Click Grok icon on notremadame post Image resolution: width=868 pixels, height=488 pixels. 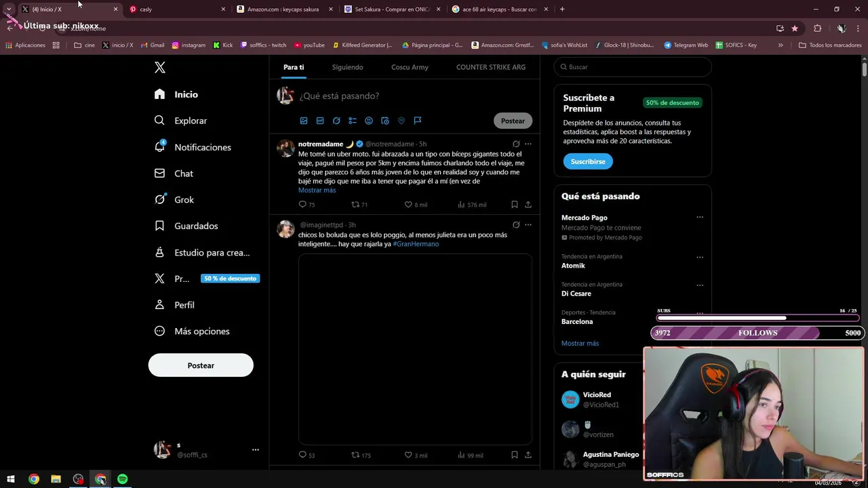click(x=516, y=144)
